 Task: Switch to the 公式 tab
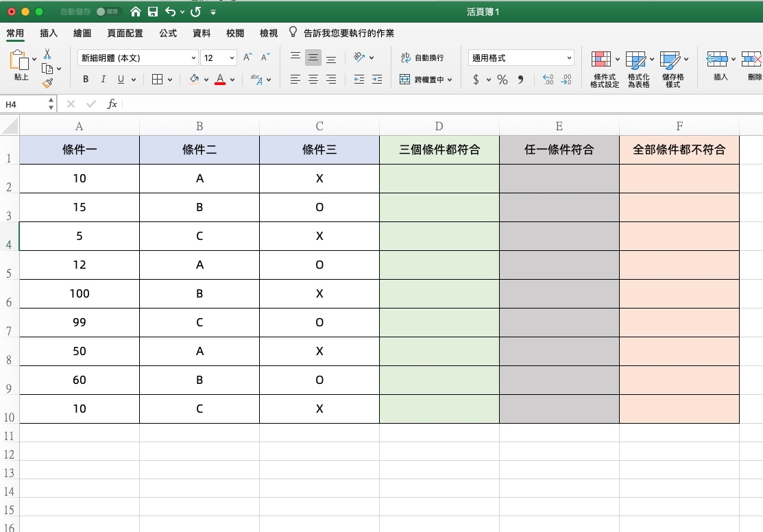tap(168, 33)
